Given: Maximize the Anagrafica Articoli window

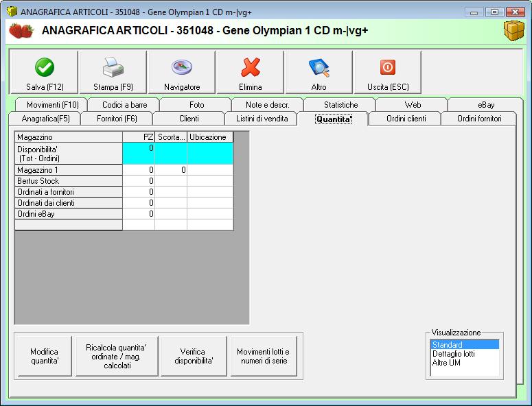Looking at the screenshot, I should (x=494, y=12).
